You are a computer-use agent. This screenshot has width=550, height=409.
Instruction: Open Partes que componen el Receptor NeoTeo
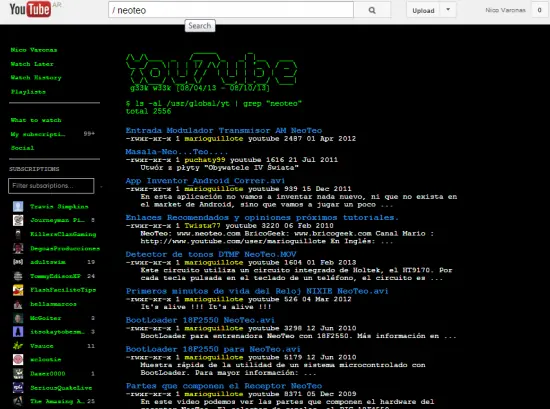(224, 386)
